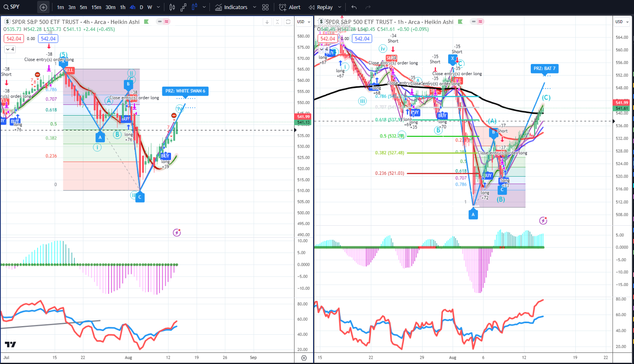The height and width of the screenshot is (364, 634).
Task: Open USD currency dropdown on 1h chart
Action: click(x=622, y=22)
